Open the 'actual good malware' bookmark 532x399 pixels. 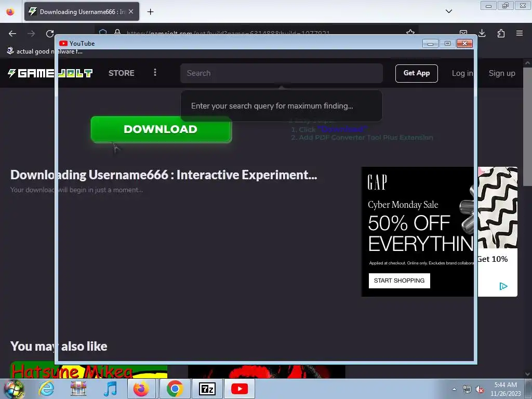click(x=45, y=51)
